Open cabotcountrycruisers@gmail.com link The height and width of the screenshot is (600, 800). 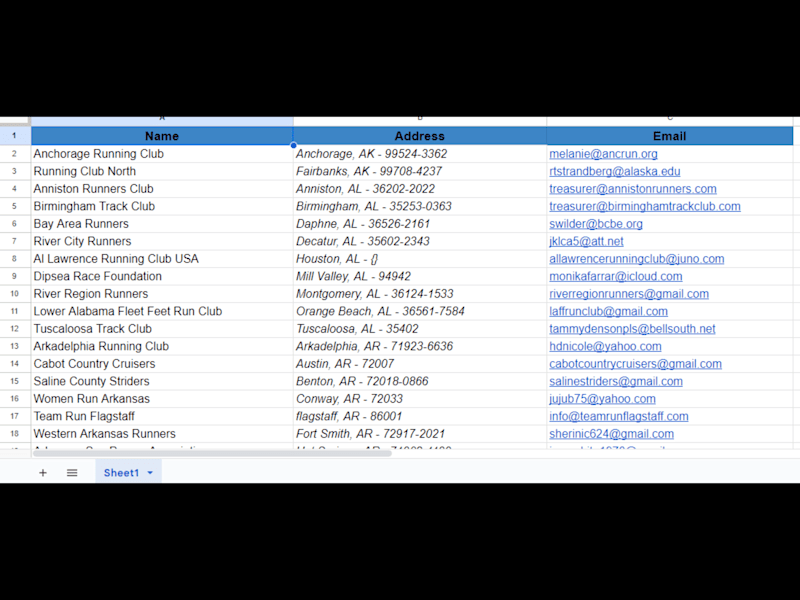coord(635,364)
